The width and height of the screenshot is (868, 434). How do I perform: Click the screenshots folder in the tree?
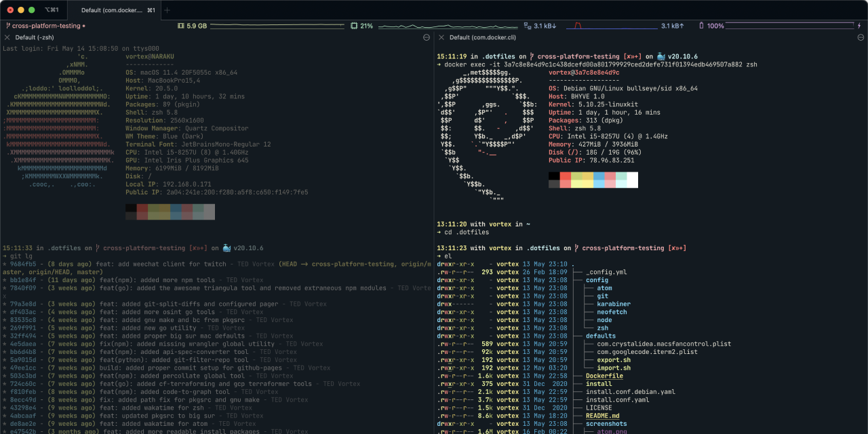coord(606,424)
